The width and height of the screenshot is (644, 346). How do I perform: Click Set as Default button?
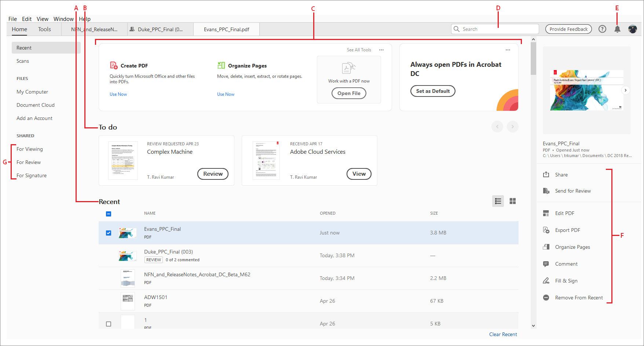(433, 91)
